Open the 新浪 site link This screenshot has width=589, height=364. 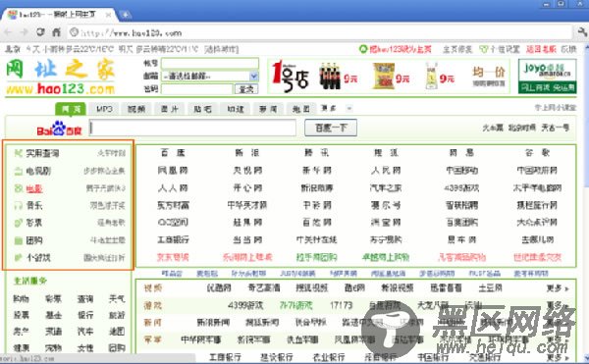tap(246, 153)
